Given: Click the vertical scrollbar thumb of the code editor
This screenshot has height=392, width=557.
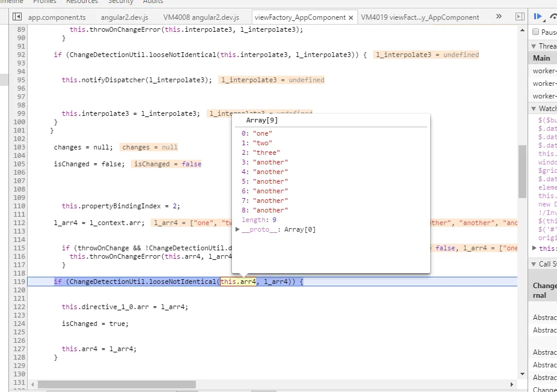Looking at the screenshot, I should tap(522, 172).
